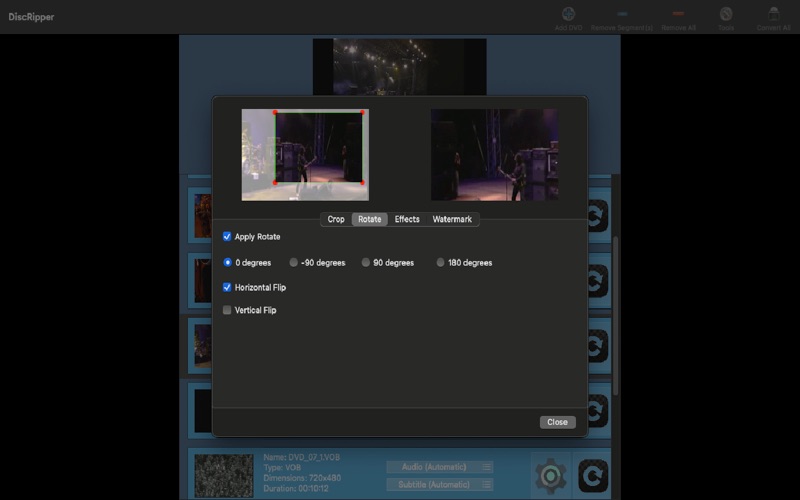Viewport: 800px width, 500px height.
Task: Disable the Horizontal Flip checkbox
Action: (x=227, y=287)
